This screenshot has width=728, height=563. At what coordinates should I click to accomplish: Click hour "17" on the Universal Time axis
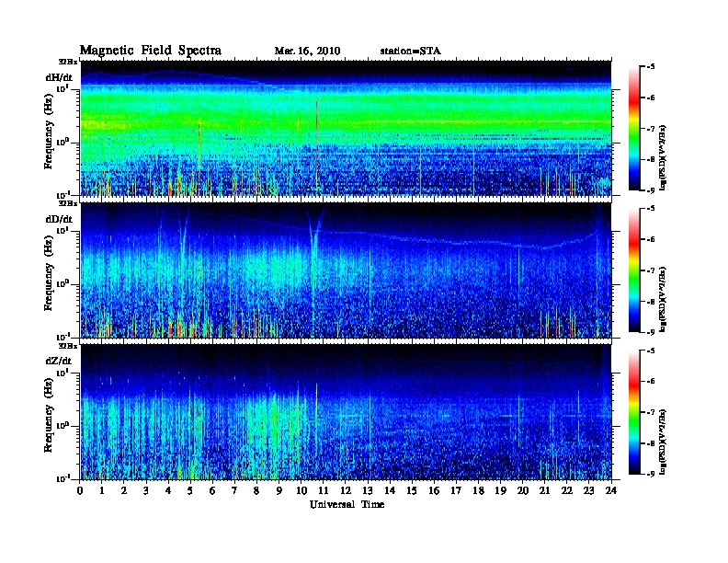pos(456,490)
